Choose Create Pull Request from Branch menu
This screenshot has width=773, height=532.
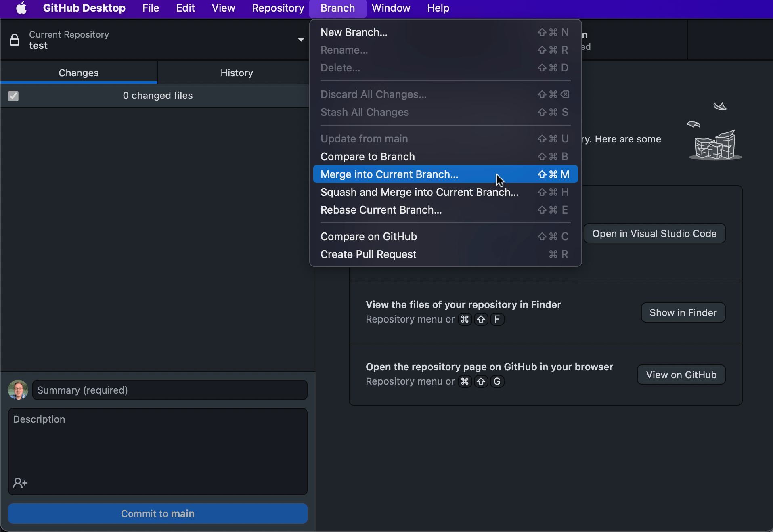coord(368,254)
